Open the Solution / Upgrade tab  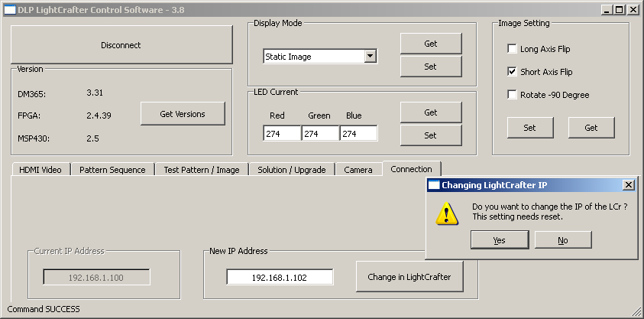click(292, 169)
